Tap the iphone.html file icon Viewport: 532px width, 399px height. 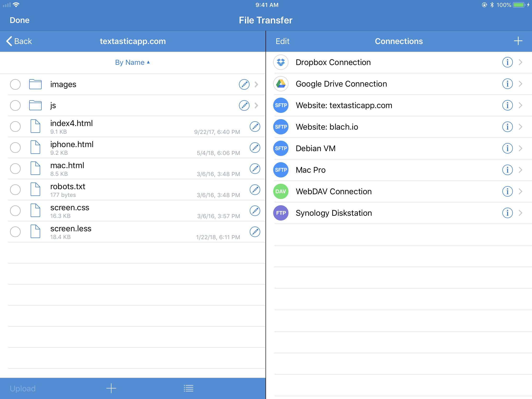pyautogui.click(x=35, y=147)
